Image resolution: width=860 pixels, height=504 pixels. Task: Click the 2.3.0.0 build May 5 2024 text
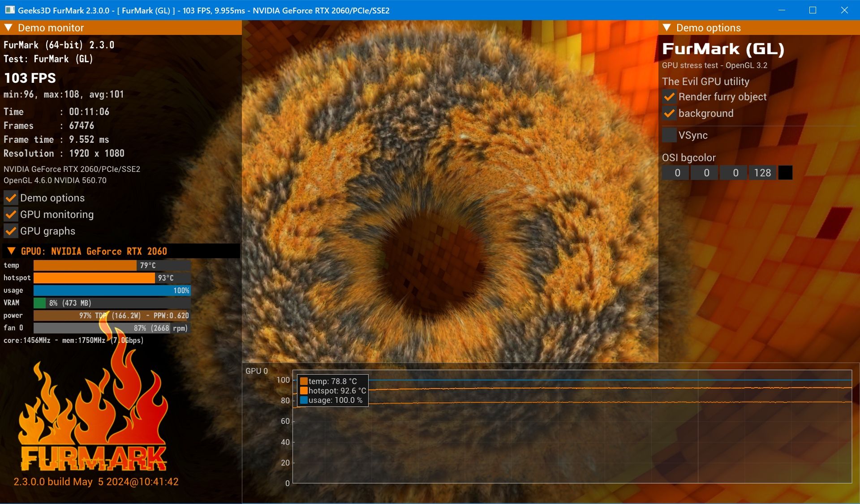pyautogui.click(x=96, y=482)
